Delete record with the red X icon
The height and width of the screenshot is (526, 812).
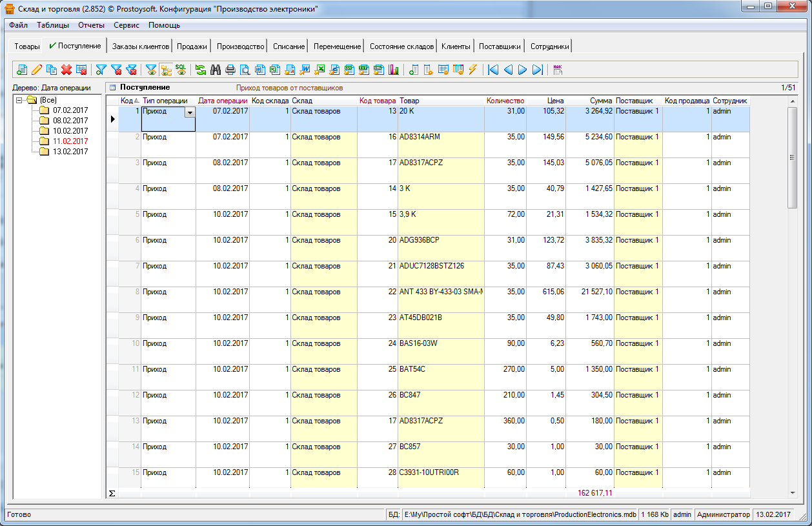(x=66, y=70)
